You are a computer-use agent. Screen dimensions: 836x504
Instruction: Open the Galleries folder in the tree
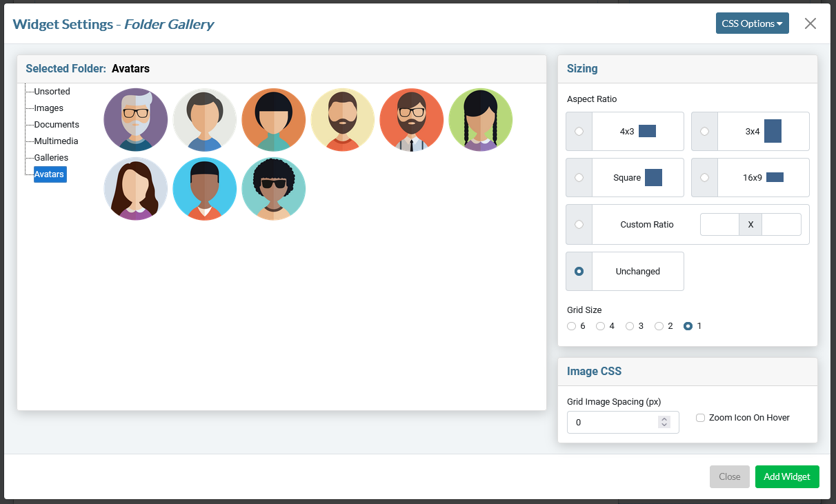[x=51, y=158]
